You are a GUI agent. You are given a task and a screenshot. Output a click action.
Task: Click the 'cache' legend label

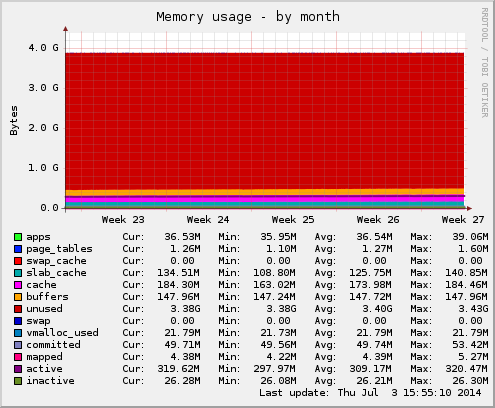pos(41,285)
